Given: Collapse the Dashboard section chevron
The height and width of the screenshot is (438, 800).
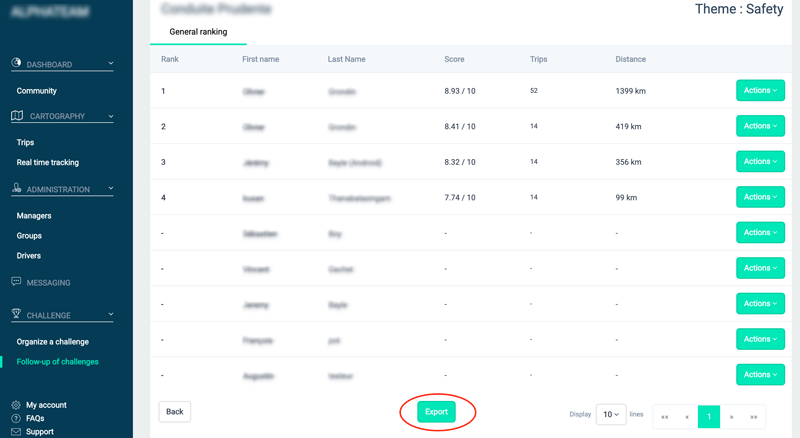Looking at the screenshot, I should 110,64.
